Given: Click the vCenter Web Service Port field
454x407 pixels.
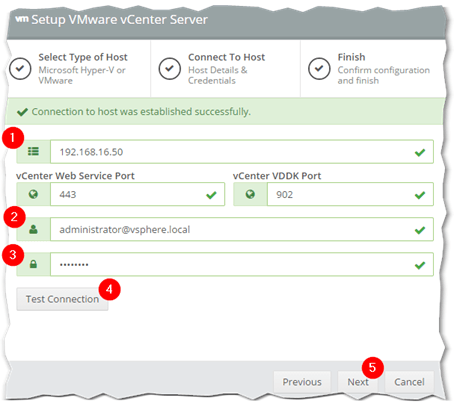Looking at the screenshot, I should click(137, 194).
